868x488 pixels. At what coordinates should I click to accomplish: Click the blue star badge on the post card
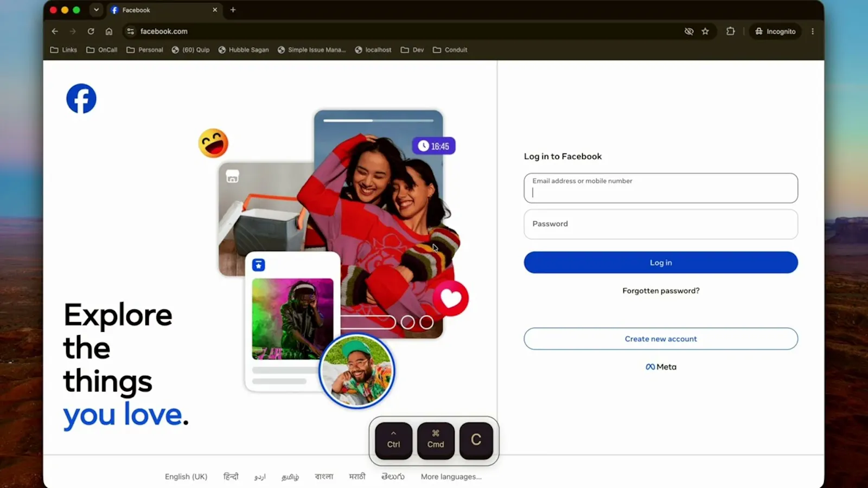[259, 265]
